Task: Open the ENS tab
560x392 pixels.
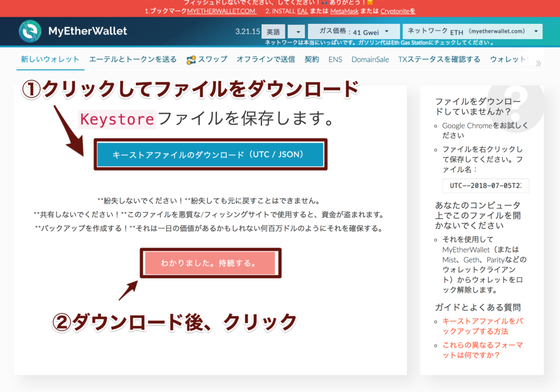Action: click(335, 59)
